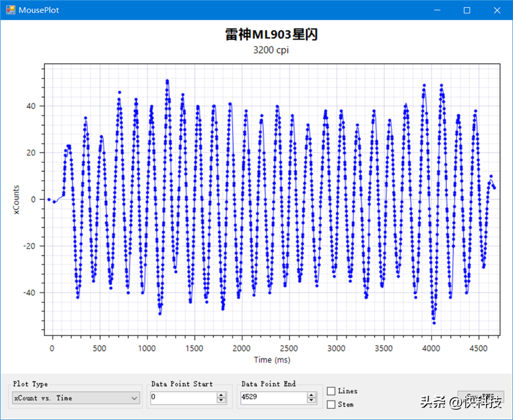Click the MousePlot window title text
Image resolution: width=513 pixels, height=420 pixels.
tap(38, 10)
